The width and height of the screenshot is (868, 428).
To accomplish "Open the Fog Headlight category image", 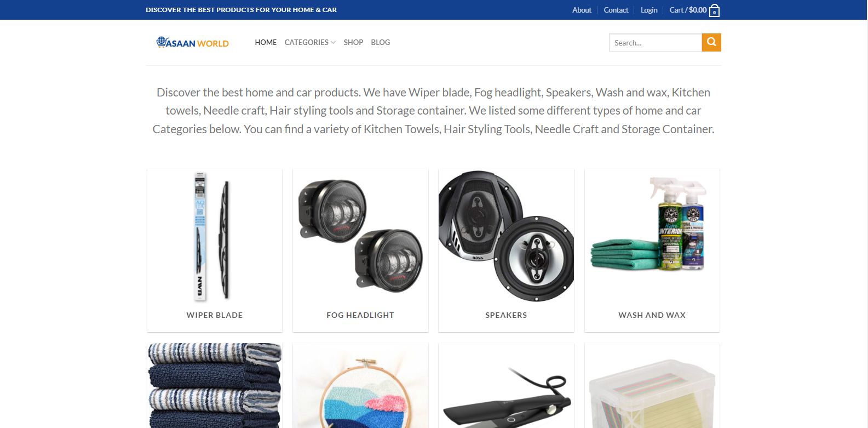I will 360,237.
